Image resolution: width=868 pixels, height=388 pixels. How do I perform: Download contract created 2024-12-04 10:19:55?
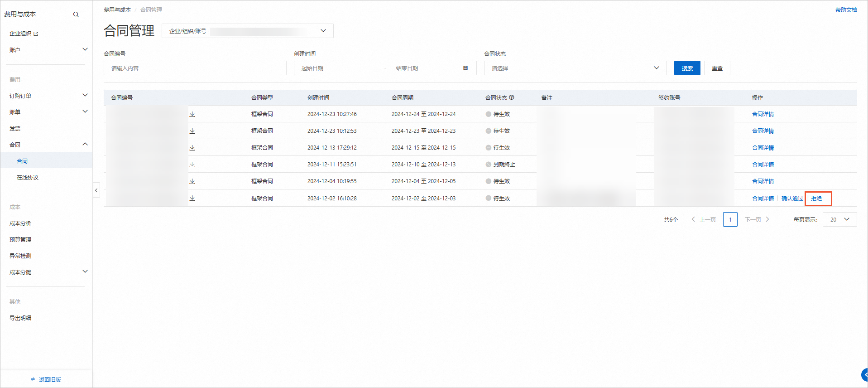pyautogui.click(x=192, y=181)
